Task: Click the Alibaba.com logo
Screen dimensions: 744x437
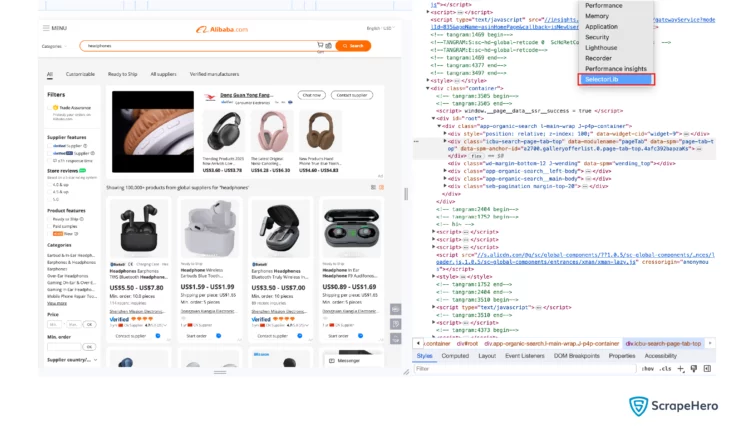Action: [222, 29]
